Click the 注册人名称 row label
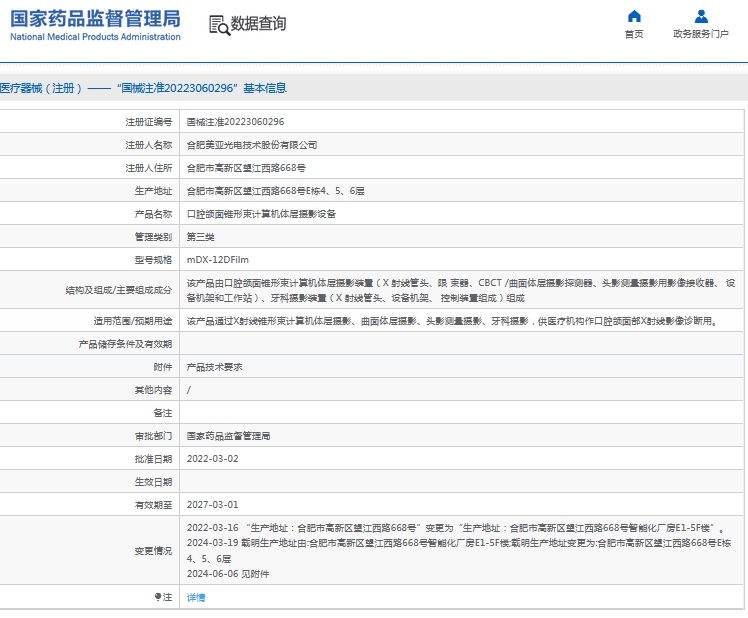Image resolution: width=748 pixels, height=618 pixels. pyautogui.click(x=148, y=145)
